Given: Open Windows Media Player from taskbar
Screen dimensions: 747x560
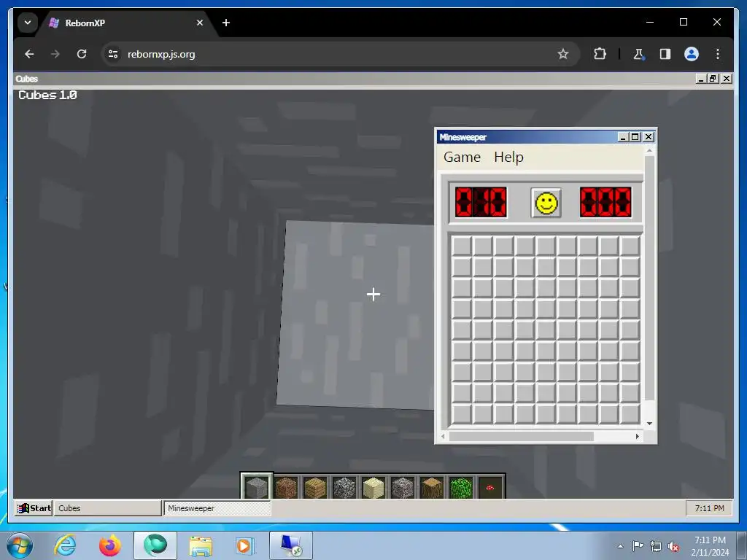Looking at the screenshot, I should (x=245, y=545).
